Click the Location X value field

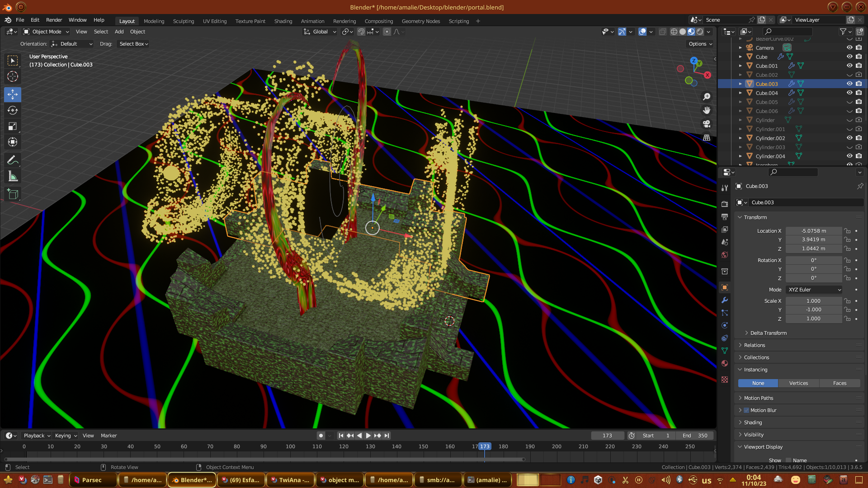tap(813, 231)
